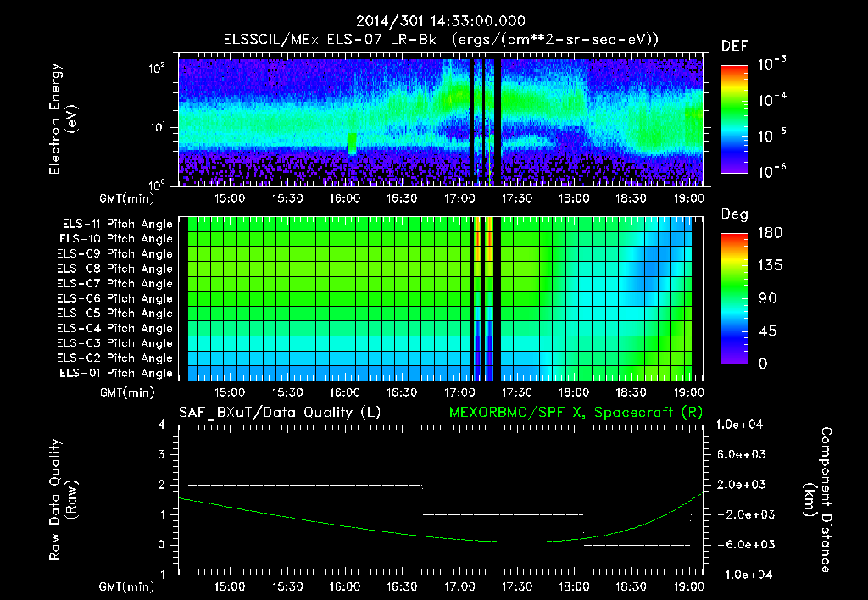Click the 10^-4 tick on DEF color bar

771,100
